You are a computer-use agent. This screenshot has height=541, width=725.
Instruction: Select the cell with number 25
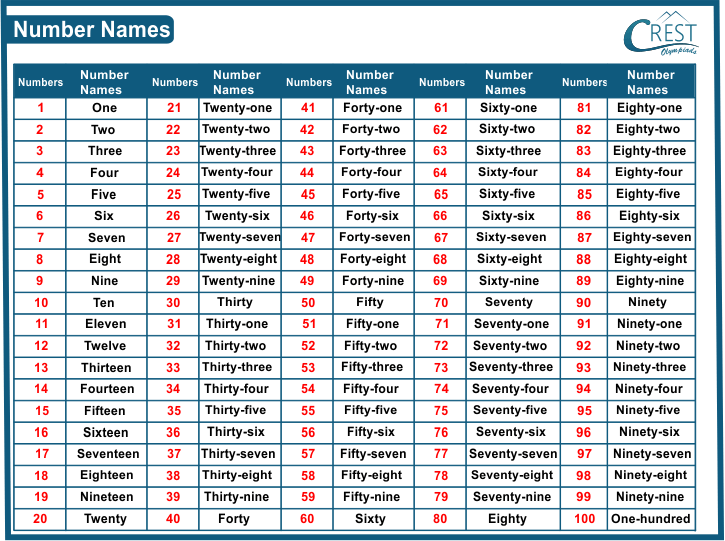(x=174, y=195)
